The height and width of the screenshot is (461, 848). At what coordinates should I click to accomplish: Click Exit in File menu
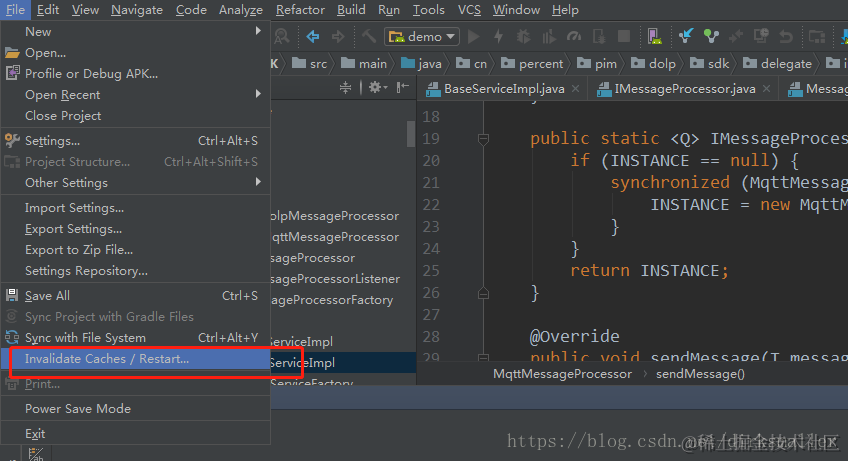[x=135, y=434]
